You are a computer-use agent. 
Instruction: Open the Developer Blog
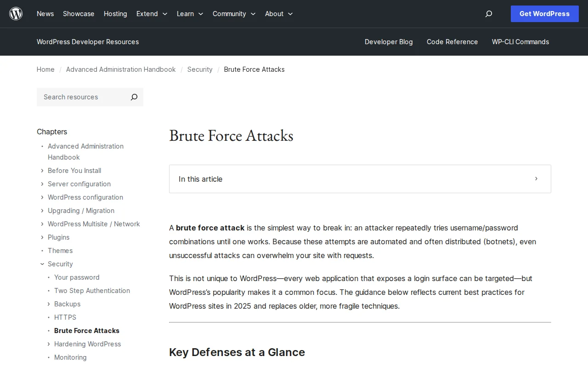(x=389, y=42)
